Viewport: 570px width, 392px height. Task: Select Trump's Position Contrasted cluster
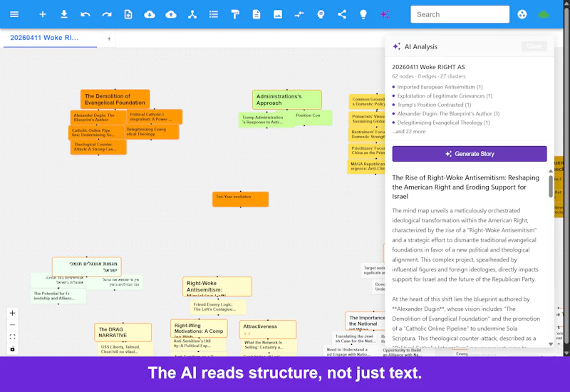pos(434,105)
